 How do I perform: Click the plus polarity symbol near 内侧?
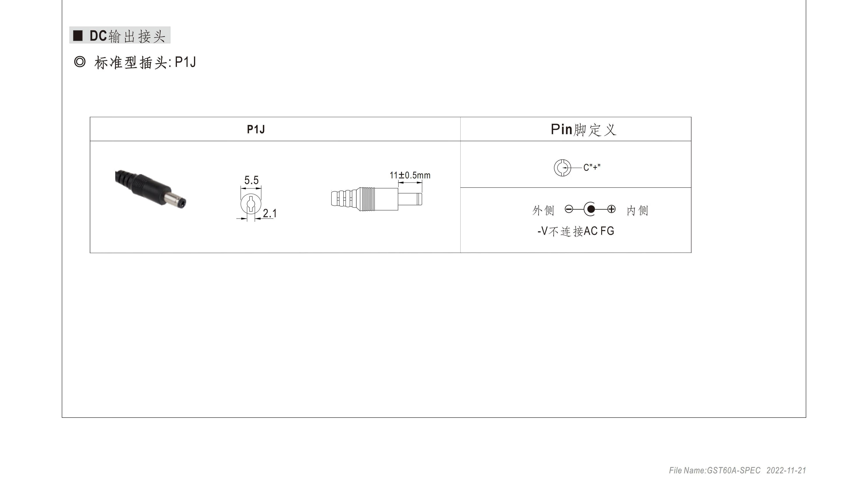point(611,209)
